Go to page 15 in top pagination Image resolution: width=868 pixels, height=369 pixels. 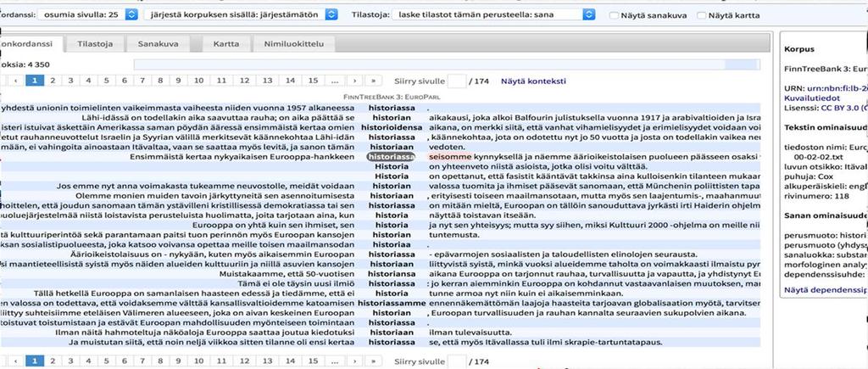(x=313, y=81)
